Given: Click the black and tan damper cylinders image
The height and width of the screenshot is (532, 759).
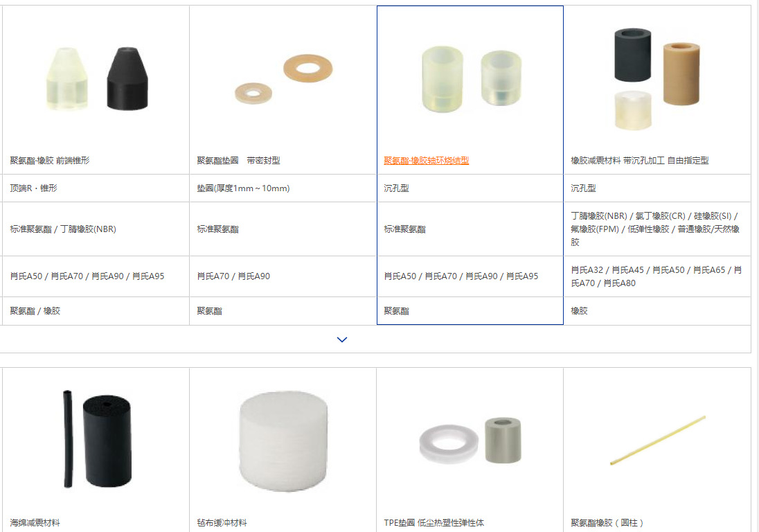Looking at the screenshot, I should click(x=657, y=79).
